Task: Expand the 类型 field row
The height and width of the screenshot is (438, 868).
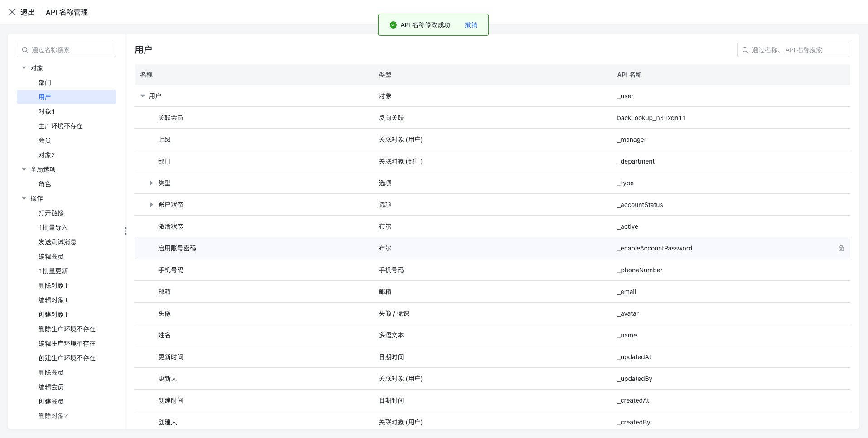Action: tap(151, 183)
